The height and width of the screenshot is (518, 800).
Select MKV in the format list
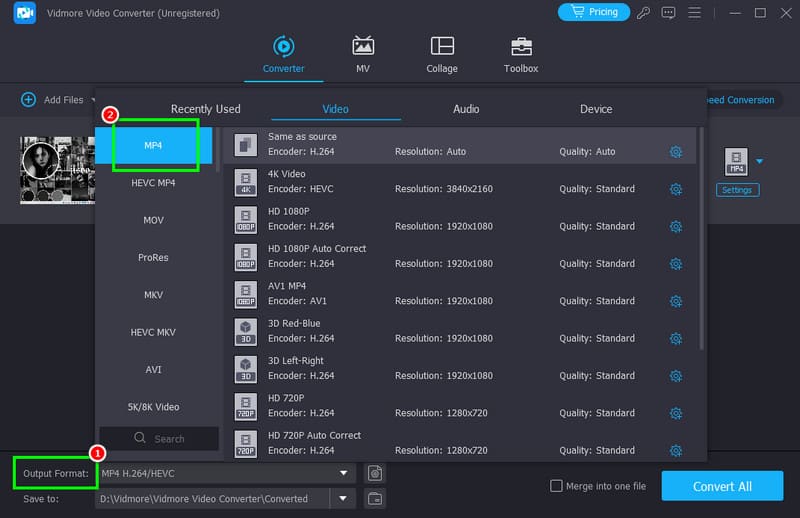[x=154, y=294]
